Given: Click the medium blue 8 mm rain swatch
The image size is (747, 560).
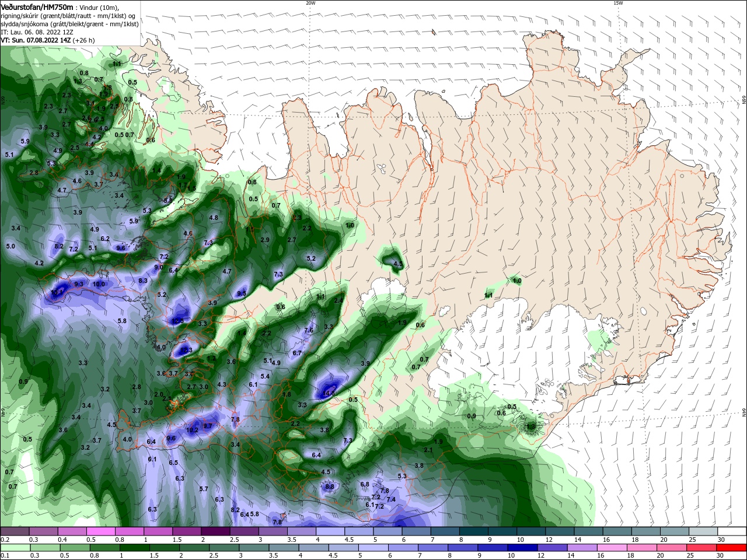Looking at the screenshot, I should (x=463, y=548).
